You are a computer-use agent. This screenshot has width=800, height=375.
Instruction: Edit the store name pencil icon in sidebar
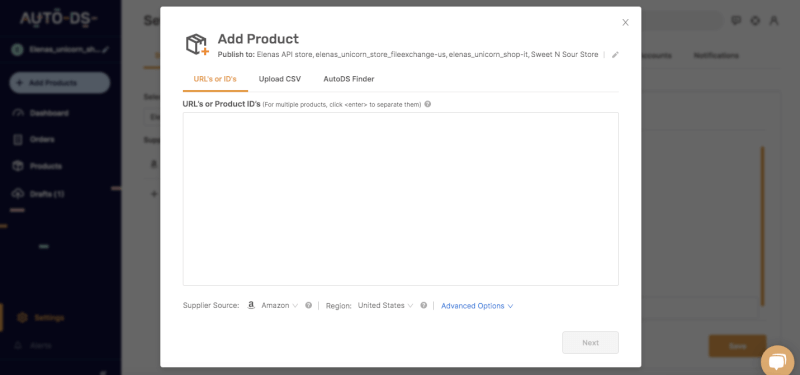click(105, 50)
